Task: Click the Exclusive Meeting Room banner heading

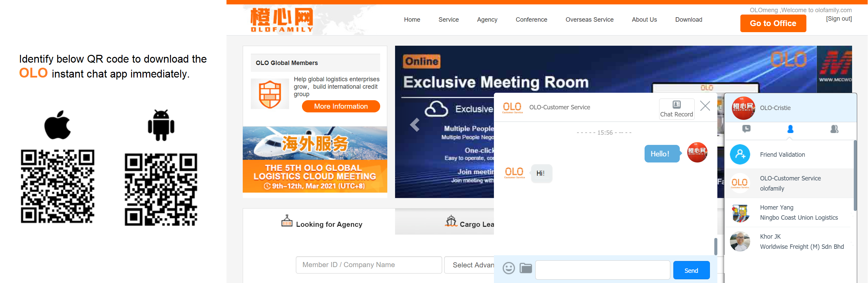Action: [x=496, y=82]
